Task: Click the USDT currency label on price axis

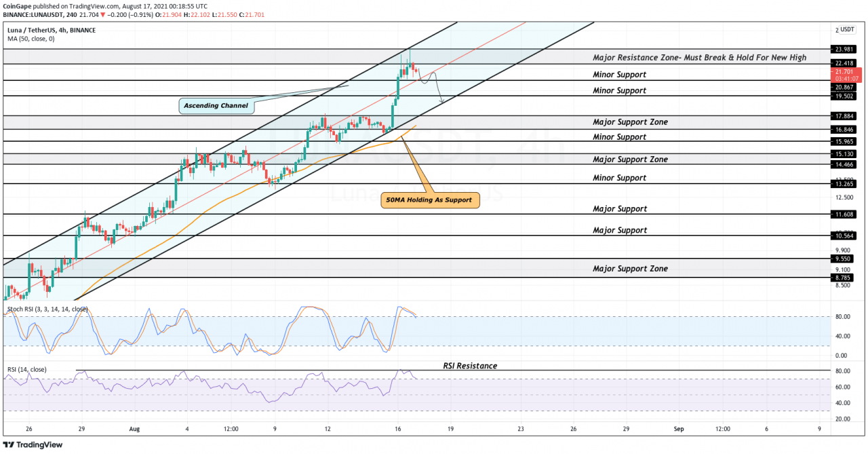Action: click(847, 30)
